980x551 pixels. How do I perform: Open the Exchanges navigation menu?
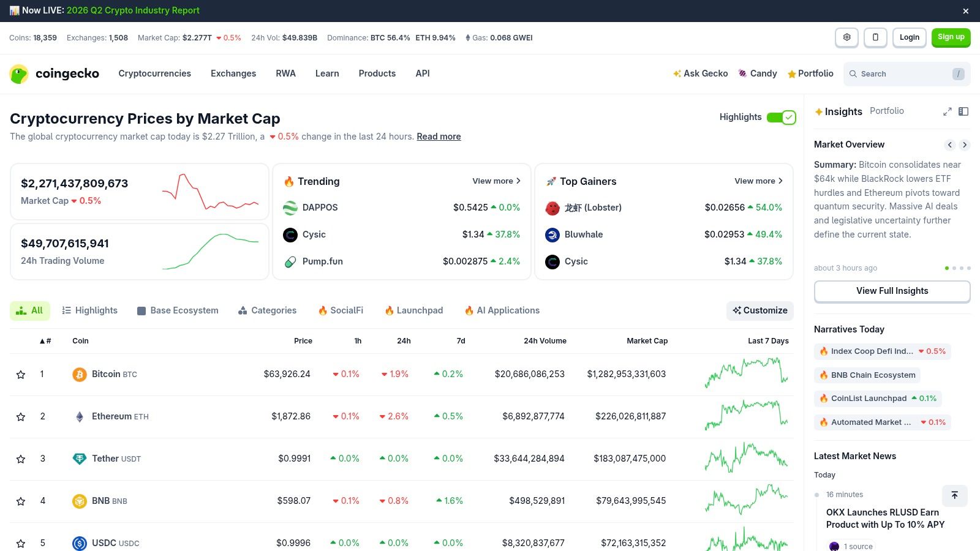point(233,73)
